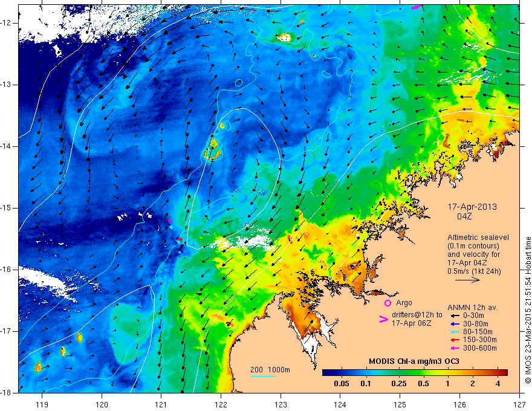
Task: Click the black 0-30m legend arrow
Action: (455, 316)
